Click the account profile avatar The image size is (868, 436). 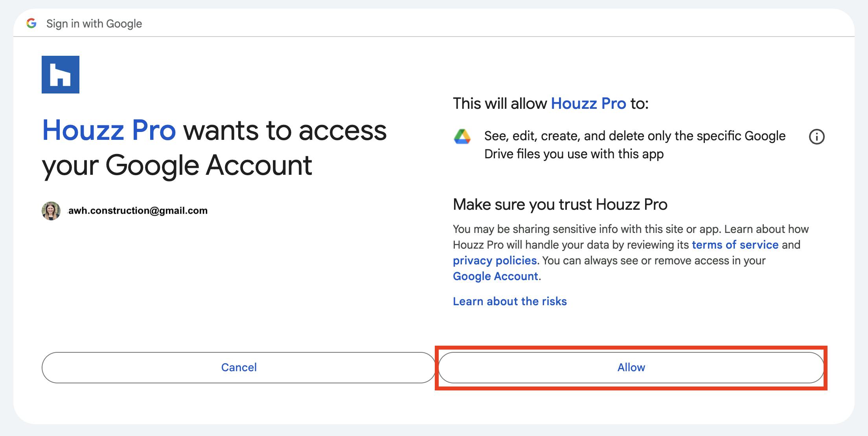pos(51,211)
